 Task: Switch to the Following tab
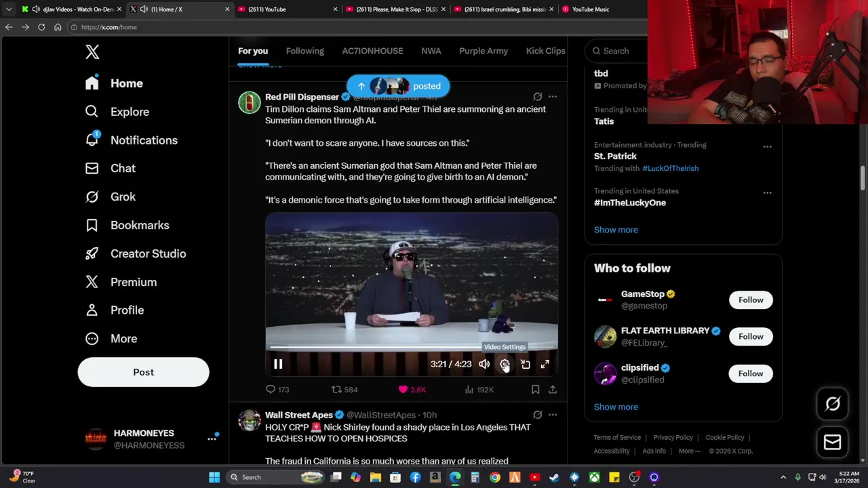305,51
